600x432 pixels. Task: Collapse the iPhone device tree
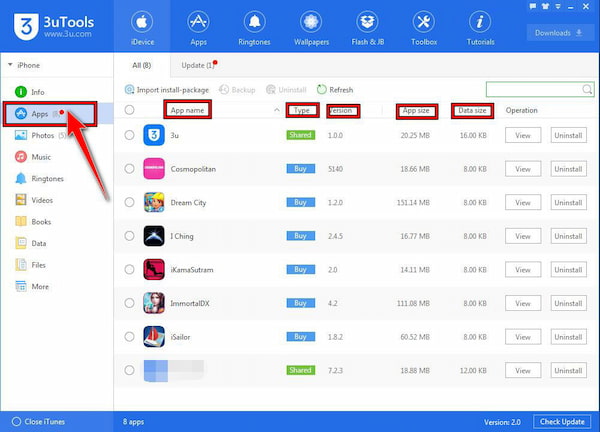coord(10,65)
